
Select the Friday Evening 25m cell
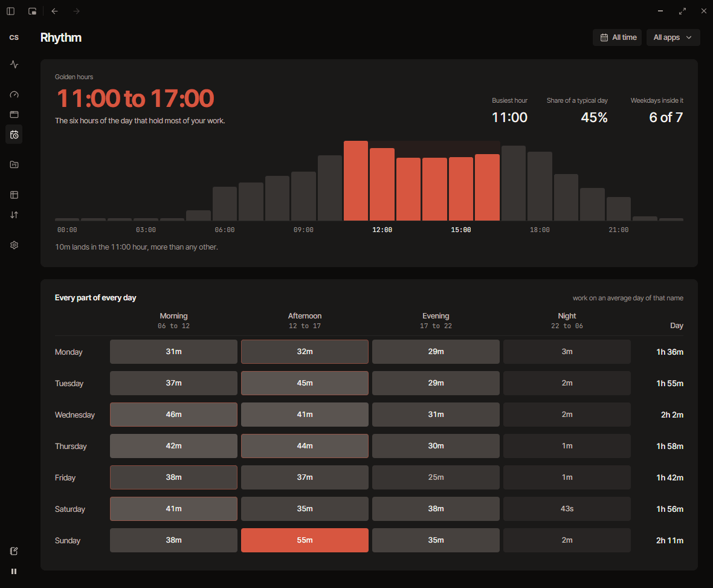pyautogui.click(x=436, y=477)
